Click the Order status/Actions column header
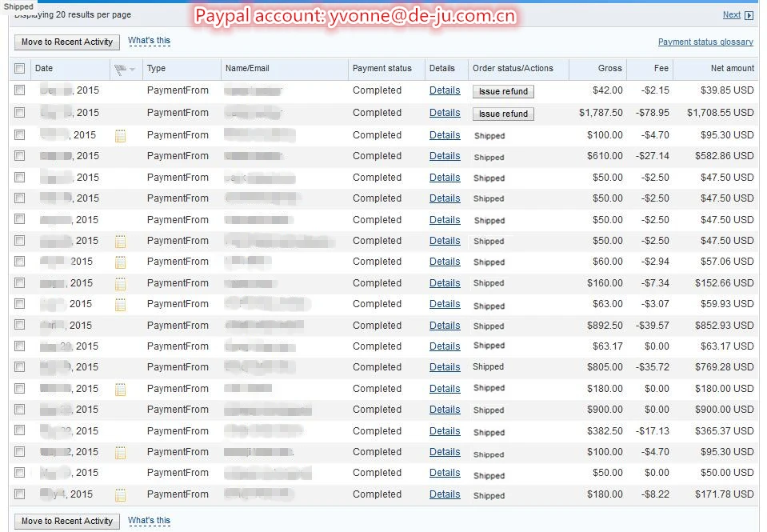 click(513, 69)
